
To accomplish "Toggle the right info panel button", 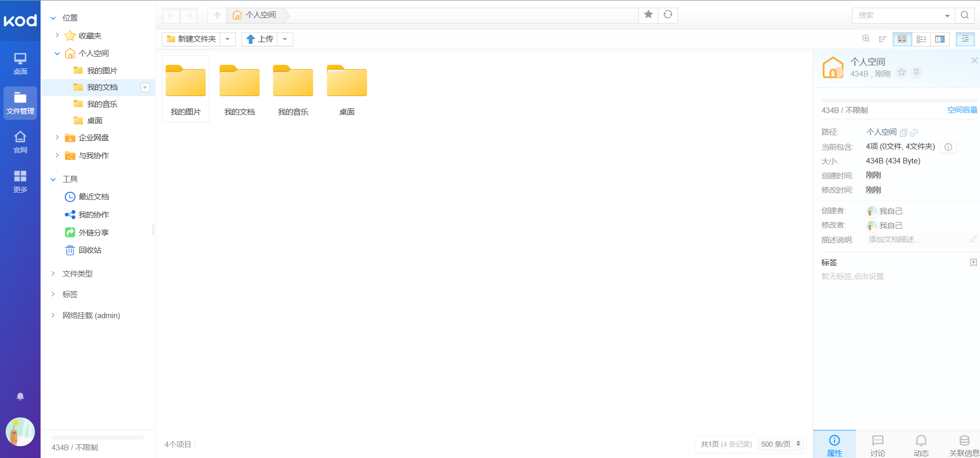I will click(x=965, y=39).
